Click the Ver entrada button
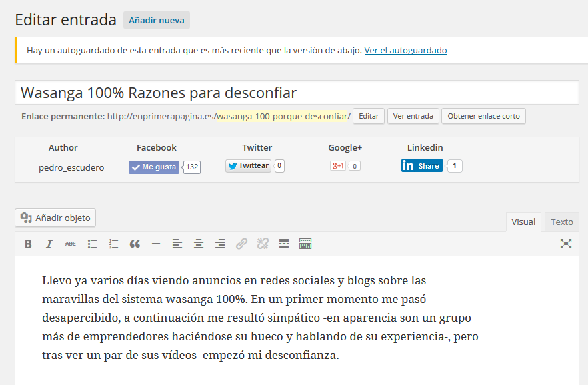 click(x=413, y=116)
